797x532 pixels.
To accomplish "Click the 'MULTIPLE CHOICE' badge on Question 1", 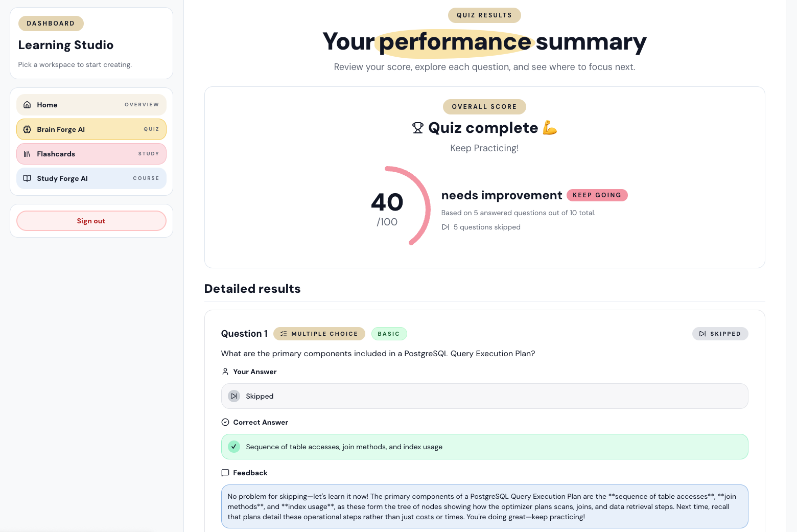I will coord(319,334).
